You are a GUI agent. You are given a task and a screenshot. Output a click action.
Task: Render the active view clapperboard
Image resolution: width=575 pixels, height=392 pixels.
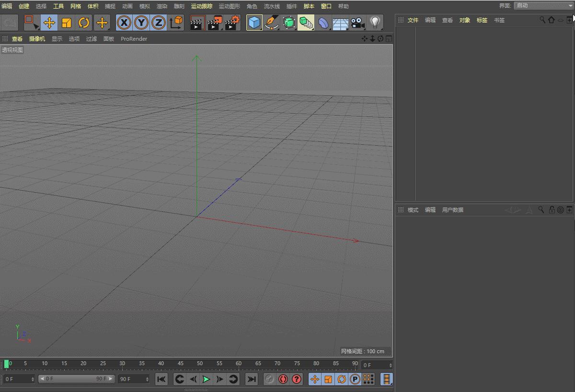click(x=197, y=23)
